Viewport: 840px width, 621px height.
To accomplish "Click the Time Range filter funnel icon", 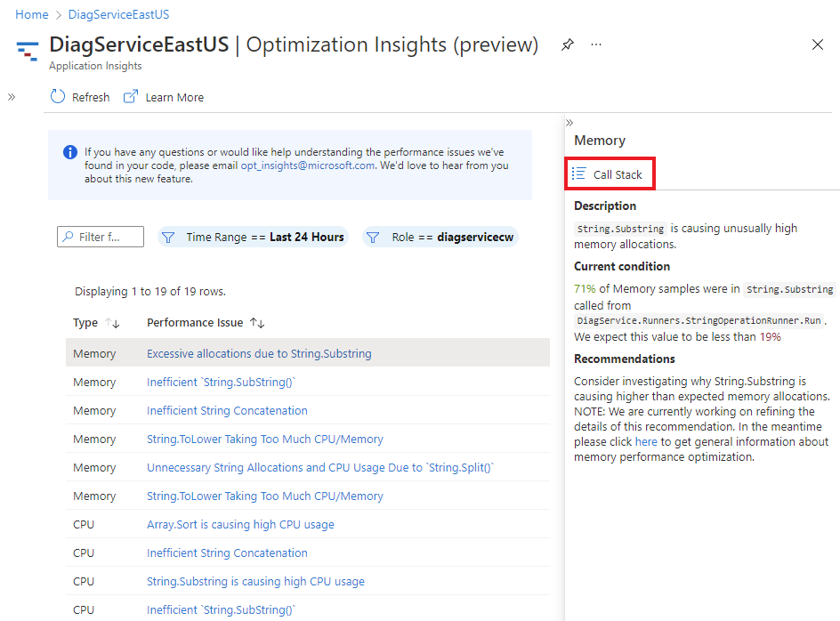I will point(168,237).
